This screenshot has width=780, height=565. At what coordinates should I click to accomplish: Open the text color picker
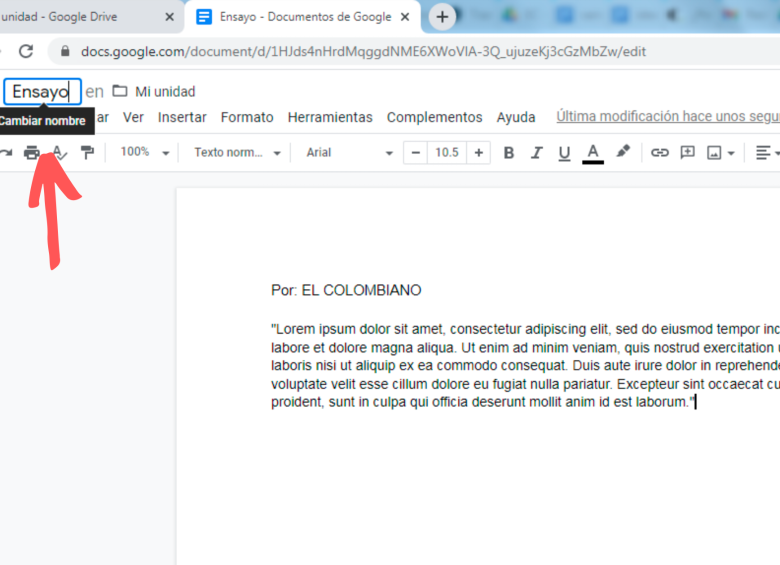[x=593, y=152]
